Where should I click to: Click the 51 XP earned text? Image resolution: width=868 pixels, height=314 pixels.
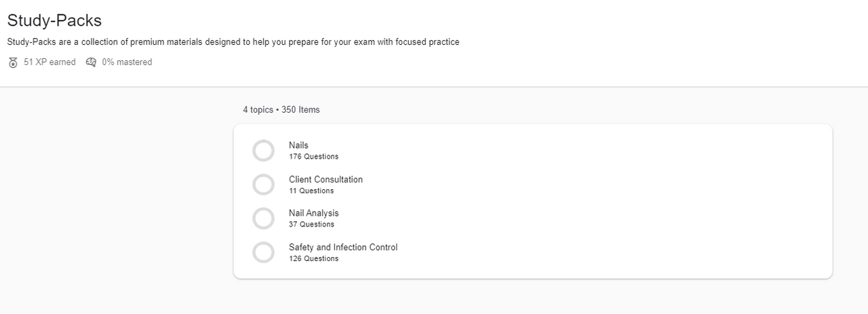(50, 62)
